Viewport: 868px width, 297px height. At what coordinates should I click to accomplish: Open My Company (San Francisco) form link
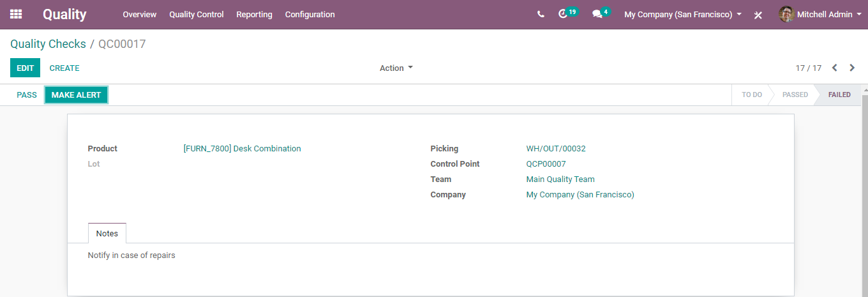click(x=580, y=194)
